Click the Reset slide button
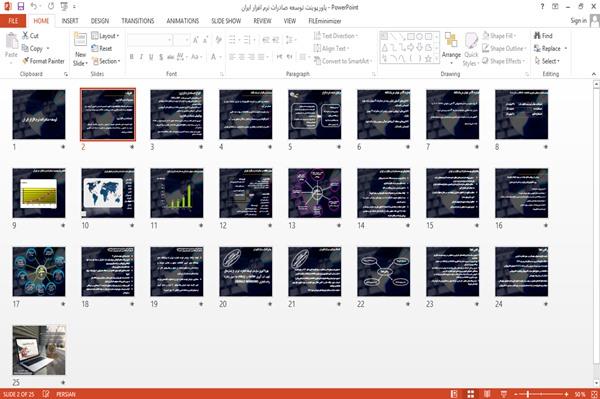 coord(102,49)
